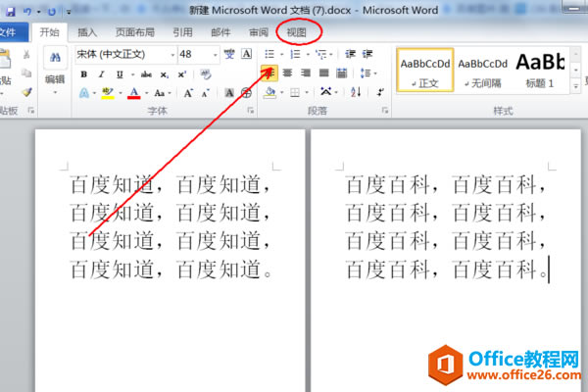
Task: Click the character border A icon
Action: coord(246,55)
